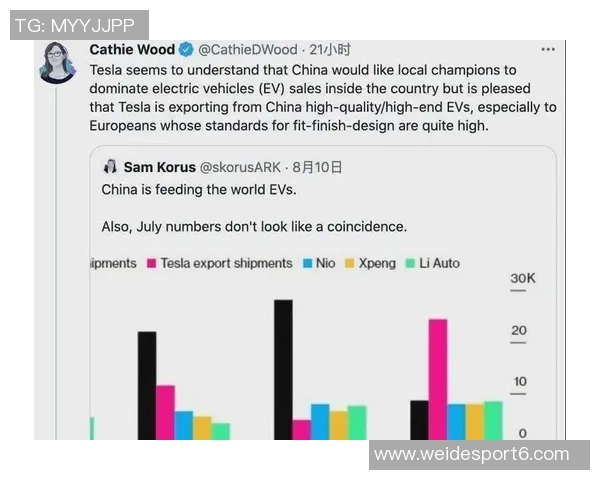Click the yellow Xpeng legend swatch
Image resolution: width=600 pixels, height=480 pixels.
pyautogui.click(x=351, y=263)
